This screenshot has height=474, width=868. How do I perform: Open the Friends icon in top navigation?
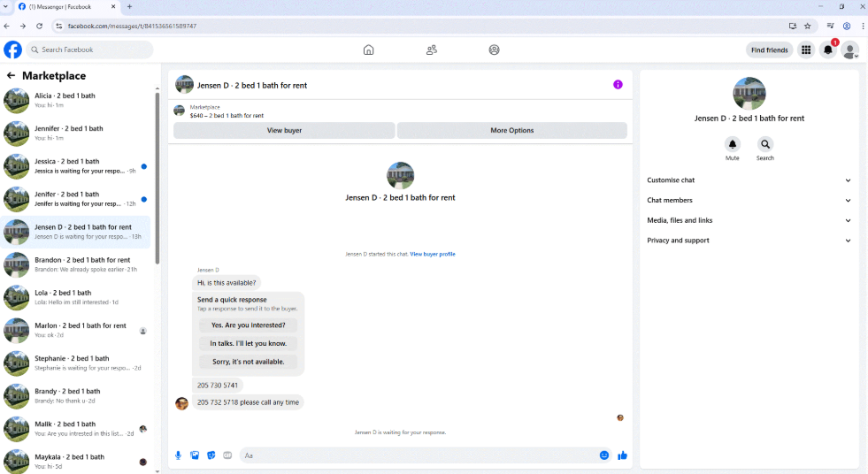pyautogui.click(x=431, y=50)
